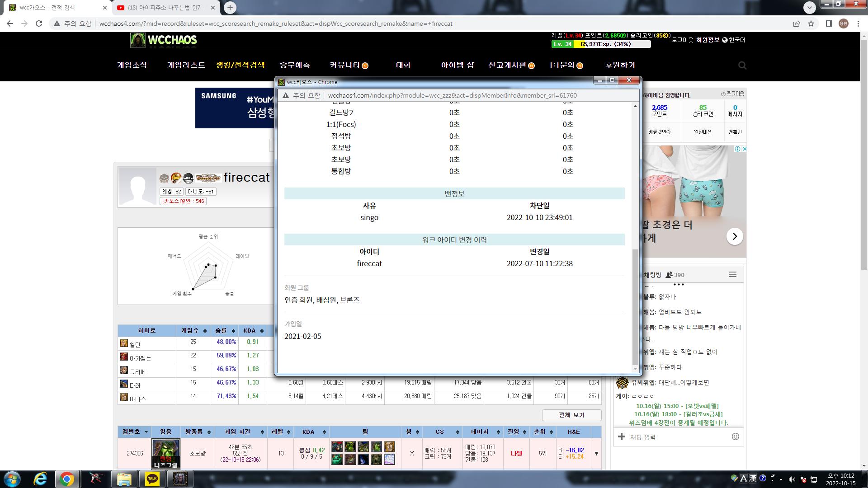The image size is (868, 488).
Task: Click the 엘딘 hero icon in hero table
Action: point(123,343)
